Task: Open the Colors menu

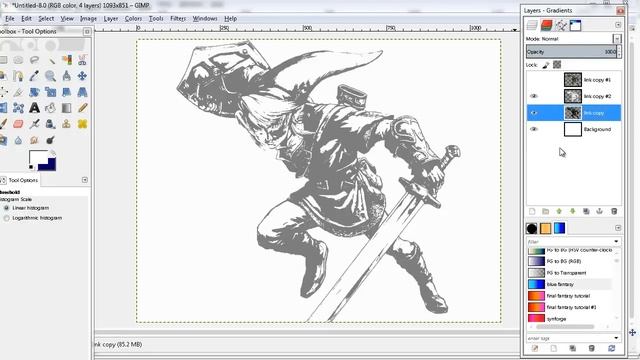Action: [133, 19]
